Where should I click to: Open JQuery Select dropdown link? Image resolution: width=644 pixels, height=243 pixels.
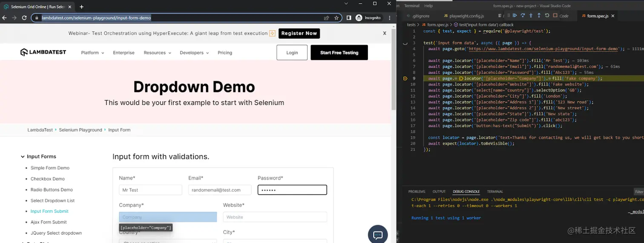click(56, 233)
